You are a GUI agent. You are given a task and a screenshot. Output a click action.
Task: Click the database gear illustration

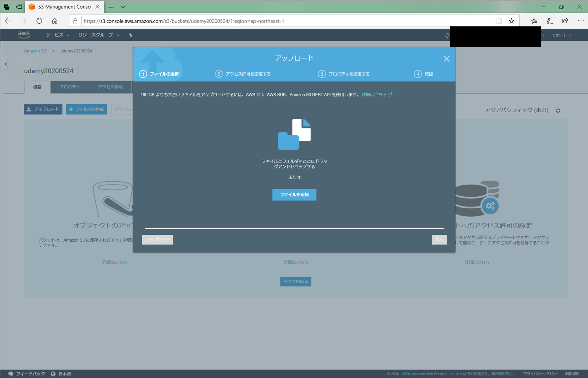click(x=477, y=199)
